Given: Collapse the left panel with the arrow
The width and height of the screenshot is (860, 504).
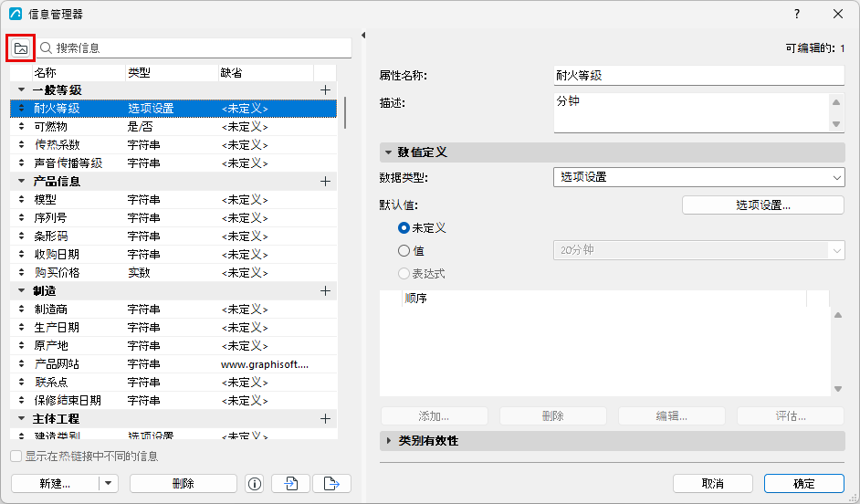Looking at the screenshot, I should (363, 35).
